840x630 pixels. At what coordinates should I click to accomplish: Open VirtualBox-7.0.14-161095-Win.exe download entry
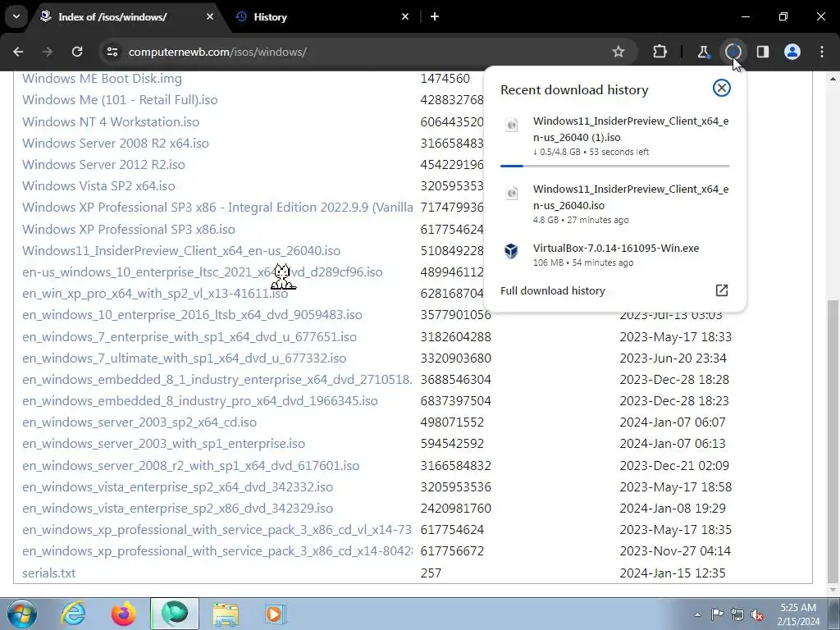tap(614, 254)
